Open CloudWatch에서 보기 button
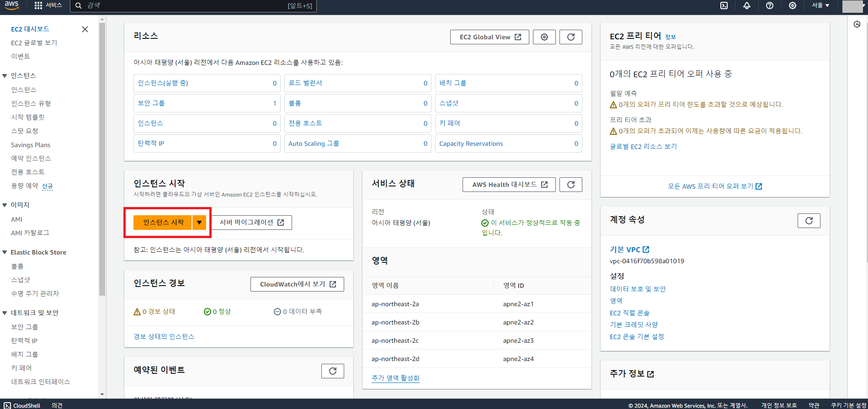 click(x=297, y=284)
